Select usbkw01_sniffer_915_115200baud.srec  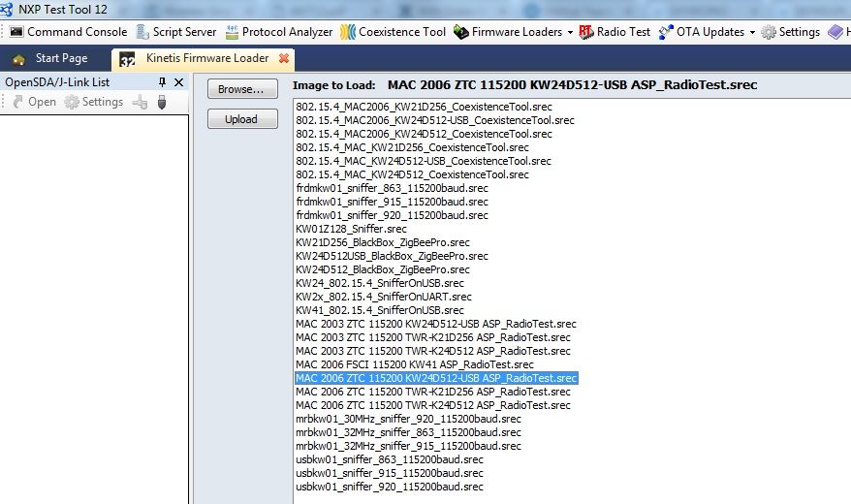tap(389, 473)
